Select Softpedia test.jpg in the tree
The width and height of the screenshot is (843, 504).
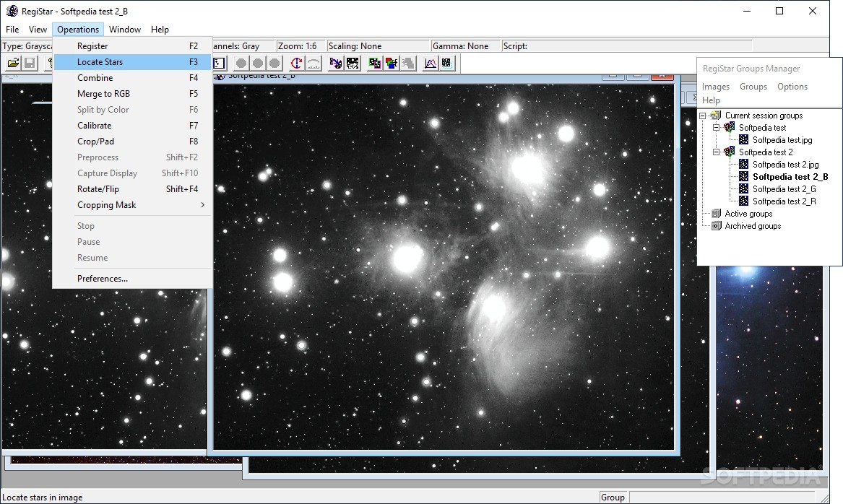(x=782, y=139)
